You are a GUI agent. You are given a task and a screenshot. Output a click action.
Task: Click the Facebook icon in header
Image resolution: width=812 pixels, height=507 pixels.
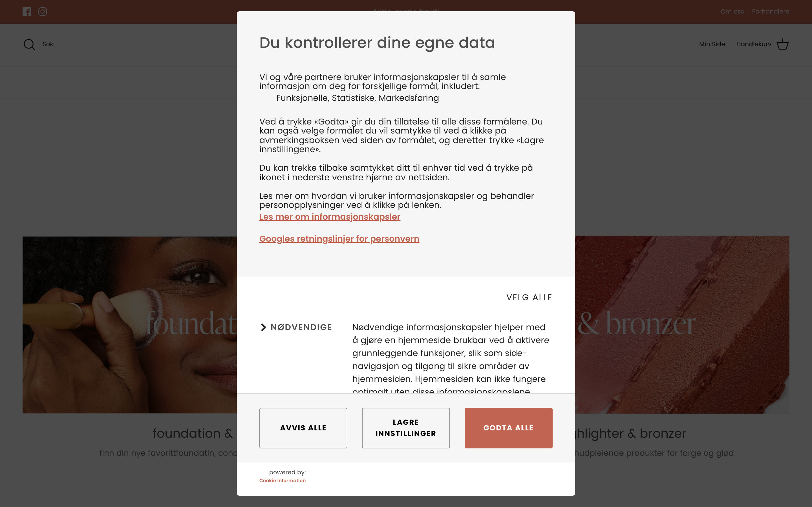[27, 12]
